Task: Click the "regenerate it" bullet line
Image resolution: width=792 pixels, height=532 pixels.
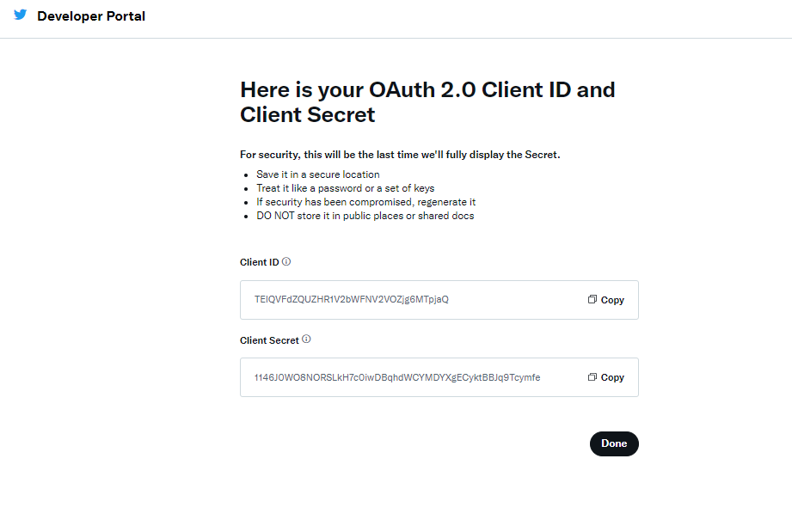Action: pyautogui.click(x=365, y=202)
